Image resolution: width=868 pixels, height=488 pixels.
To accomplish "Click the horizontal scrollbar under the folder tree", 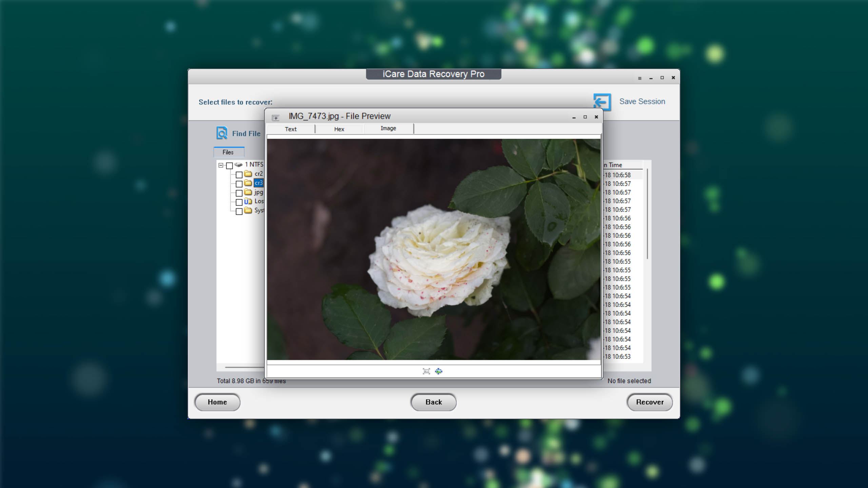I will click(244, 367).
